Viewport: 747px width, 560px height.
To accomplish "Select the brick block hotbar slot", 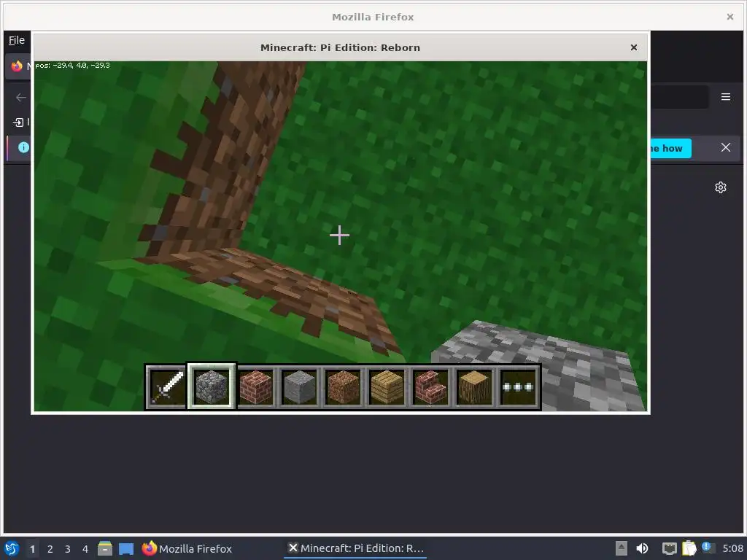I will point(256,386).
